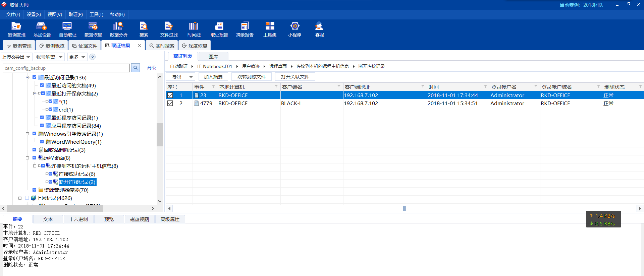Open the 导出 dropdown button
The image size is (644, 276).
(180, 77)
